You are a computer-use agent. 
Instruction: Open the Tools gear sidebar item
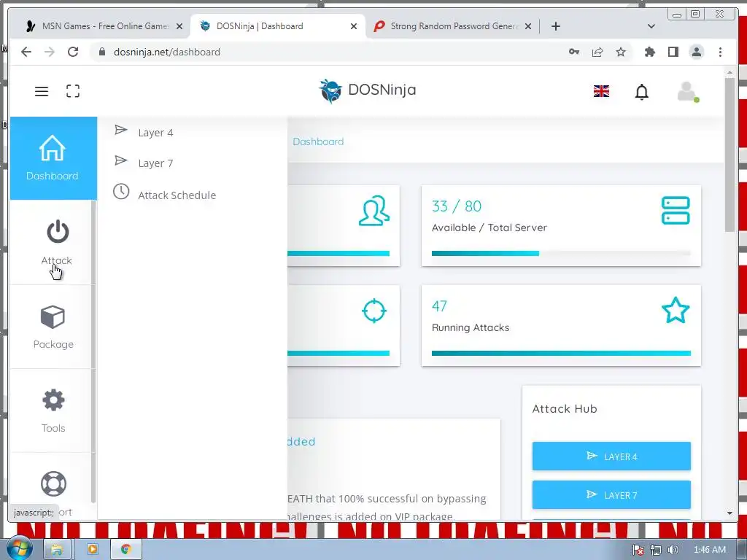(x=53, y=411)
